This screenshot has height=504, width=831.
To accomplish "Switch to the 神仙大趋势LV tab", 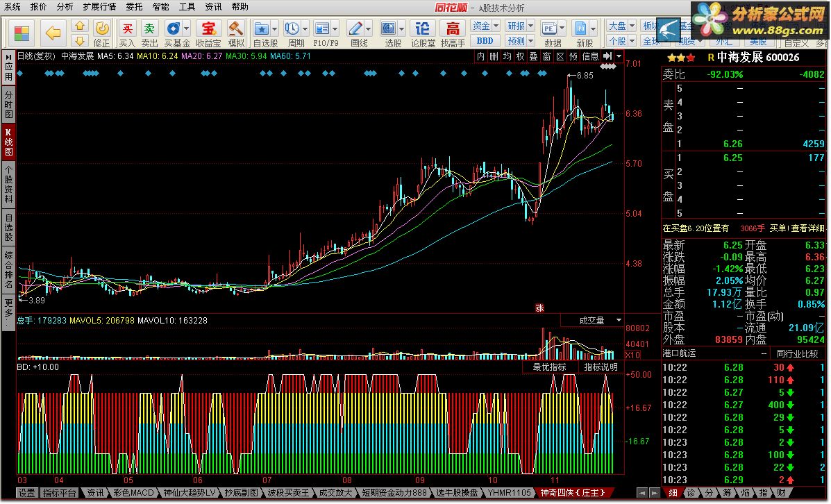I will point(190,493).
